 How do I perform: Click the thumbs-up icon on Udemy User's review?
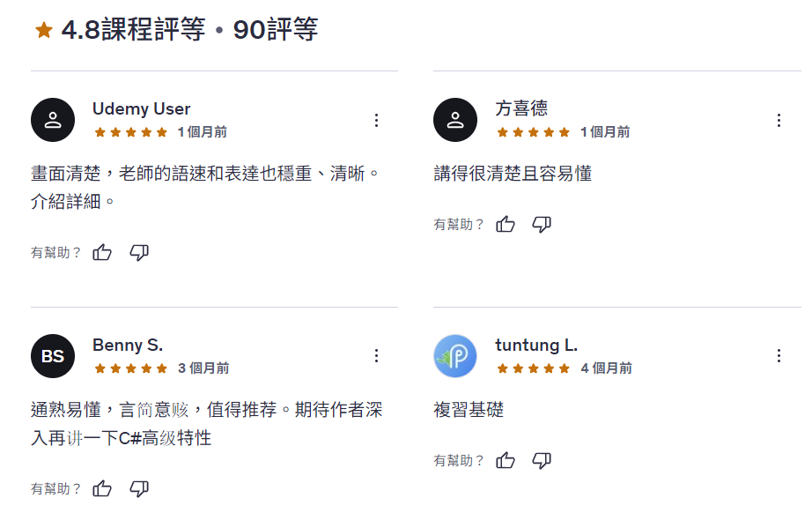[x=102, y=252]
